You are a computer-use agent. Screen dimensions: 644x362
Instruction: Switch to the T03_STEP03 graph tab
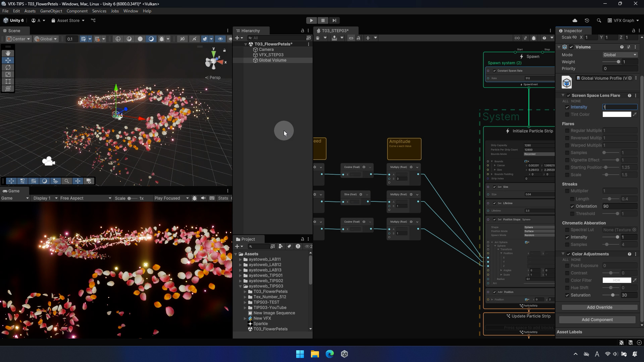click(x=335, y=31)
